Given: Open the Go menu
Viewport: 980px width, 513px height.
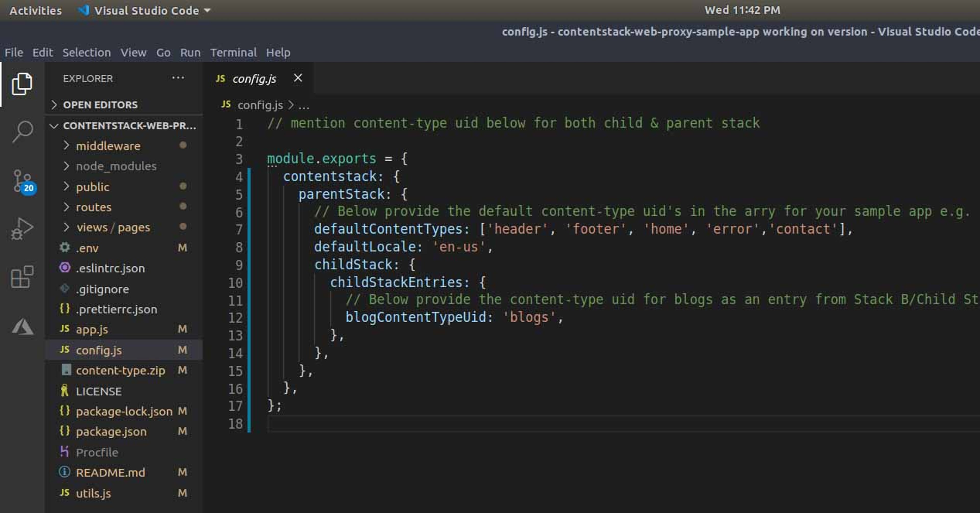Looking at the screenshot, I should tap(163, 53).
